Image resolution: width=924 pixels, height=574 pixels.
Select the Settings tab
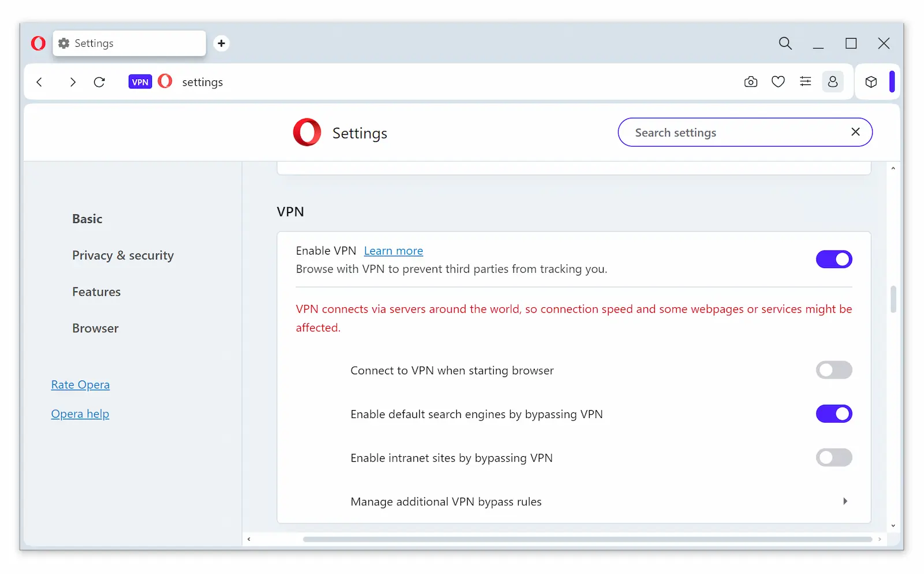point(129,43)
